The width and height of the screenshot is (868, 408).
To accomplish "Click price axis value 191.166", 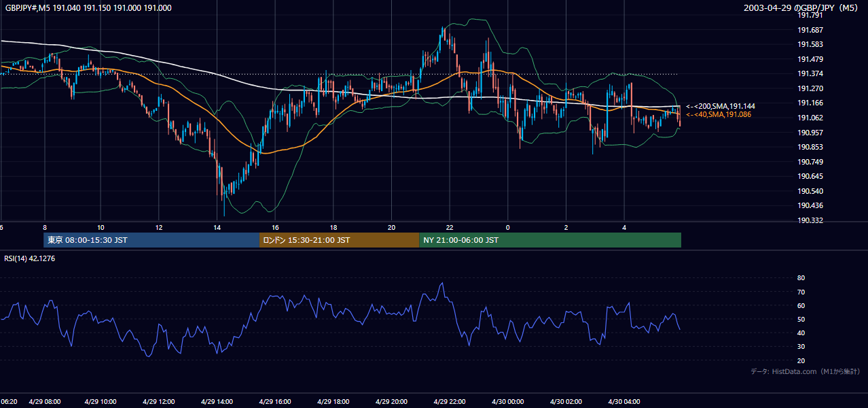I will point(810,103).
